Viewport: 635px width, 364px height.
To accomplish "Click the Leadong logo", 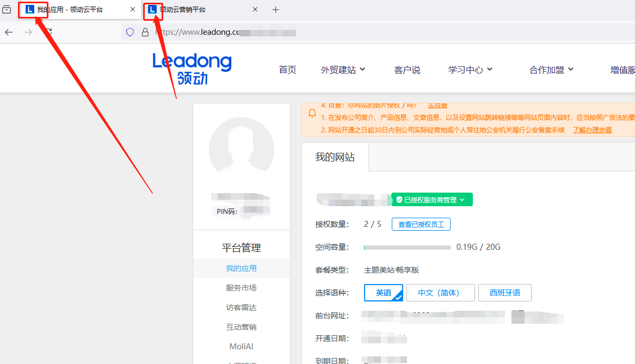I will [192, 67].
